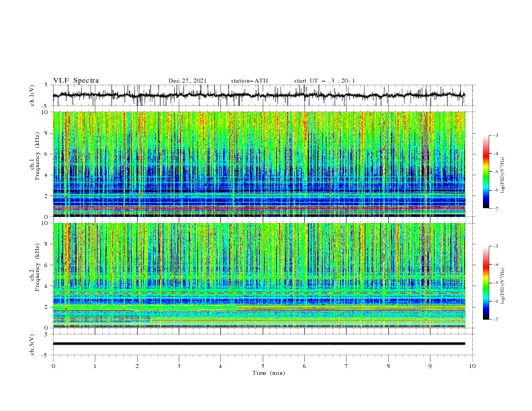The image size is (532, 411).
Task: Click the "-7" label of the ch.2 color scale
Action: point(495,320)
